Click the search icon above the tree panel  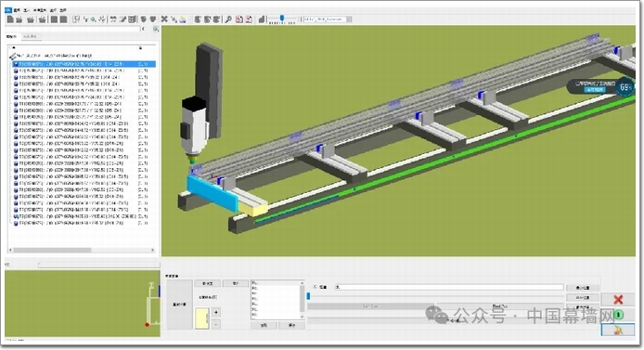coord(156,29)
